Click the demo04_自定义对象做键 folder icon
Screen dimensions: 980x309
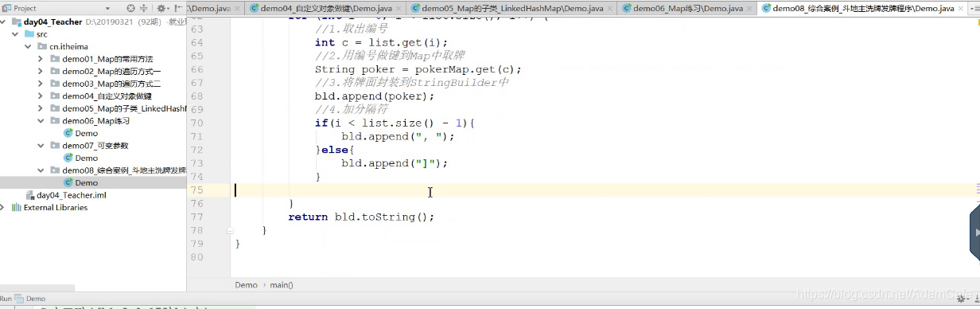pos(55,96)
